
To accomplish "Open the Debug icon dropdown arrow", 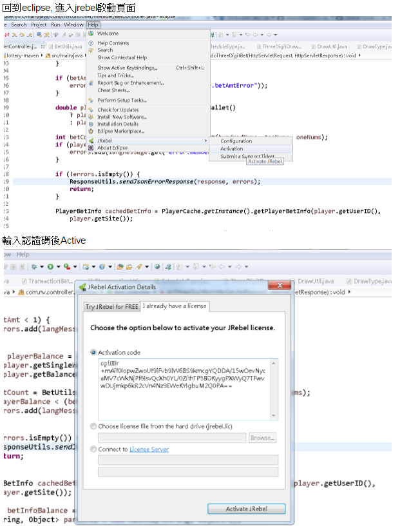I will coord(42,267).
